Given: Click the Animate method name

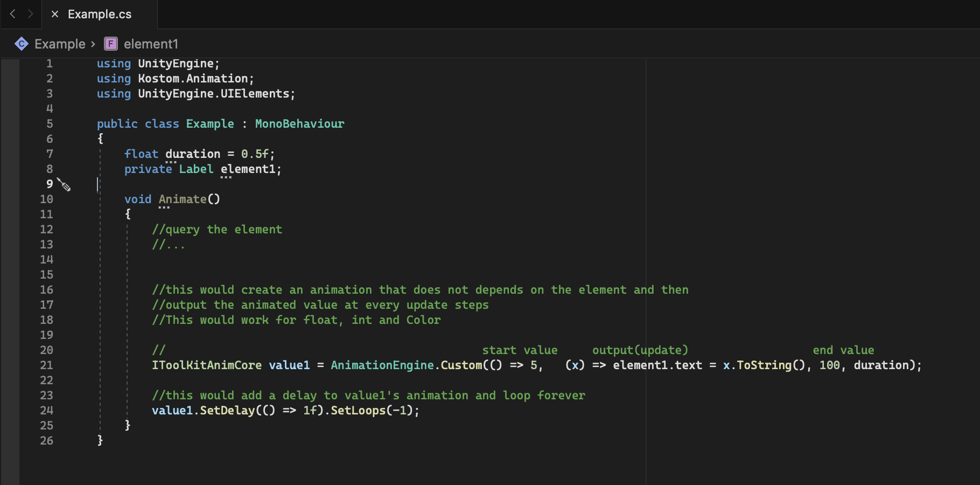Looking at the screenshot, I should [x=183, y=199].
